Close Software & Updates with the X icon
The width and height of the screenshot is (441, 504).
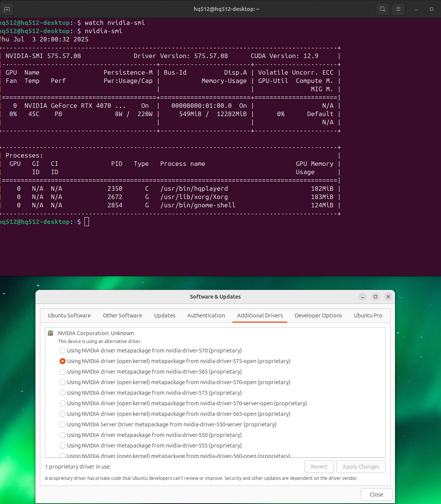click(388, 297)
